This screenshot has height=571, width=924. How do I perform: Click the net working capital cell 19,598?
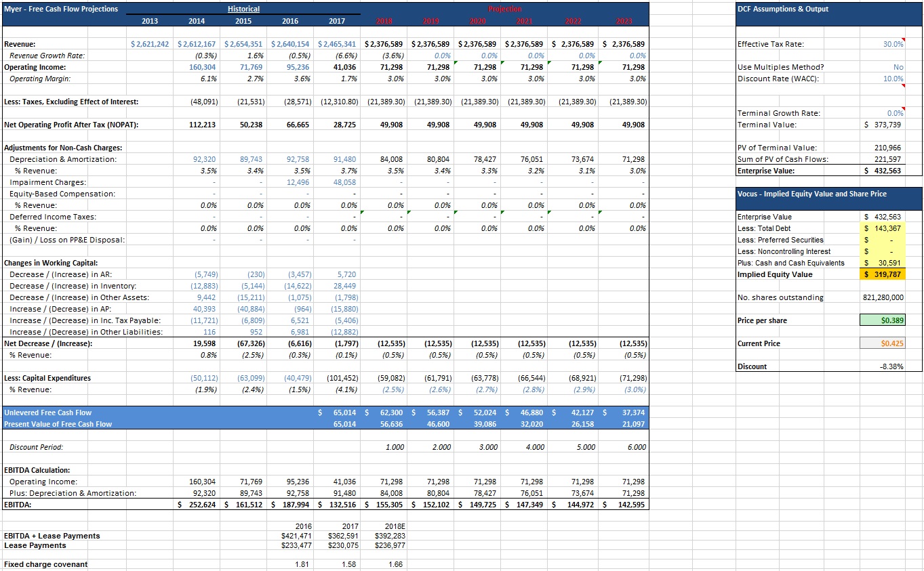click(205, 343)
